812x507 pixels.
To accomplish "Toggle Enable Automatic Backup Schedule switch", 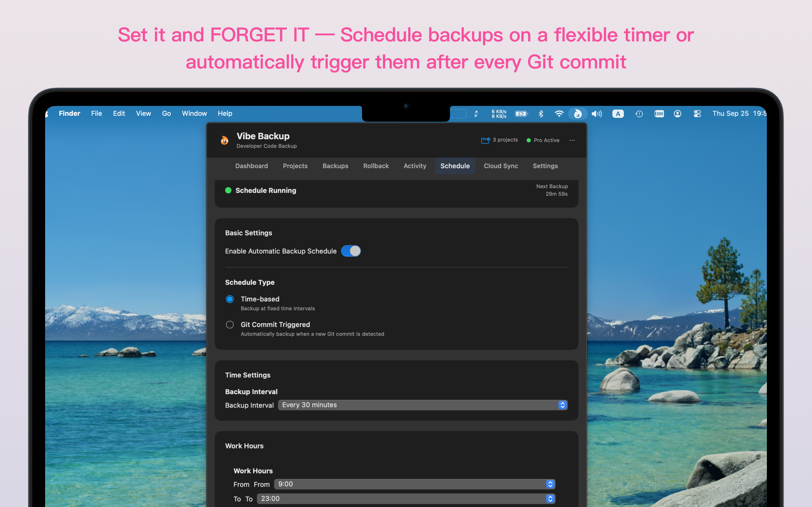I will (351, 251).
